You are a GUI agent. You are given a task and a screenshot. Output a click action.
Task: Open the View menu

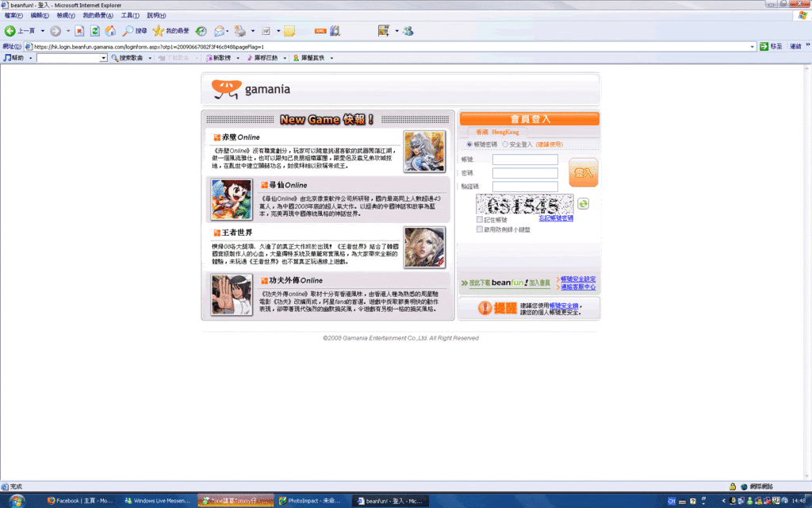66,16
